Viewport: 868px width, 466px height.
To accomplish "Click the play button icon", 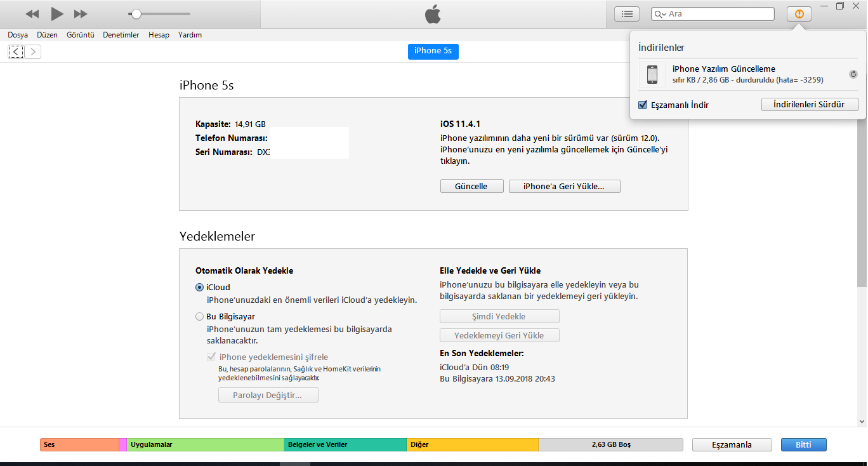I will 57,13.
